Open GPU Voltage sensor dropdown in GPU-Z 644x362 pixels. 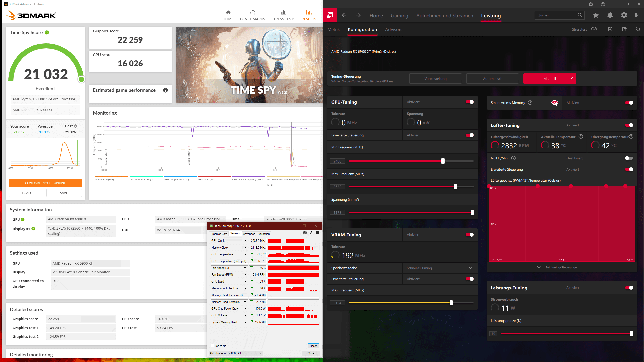[x=245, y=315]
